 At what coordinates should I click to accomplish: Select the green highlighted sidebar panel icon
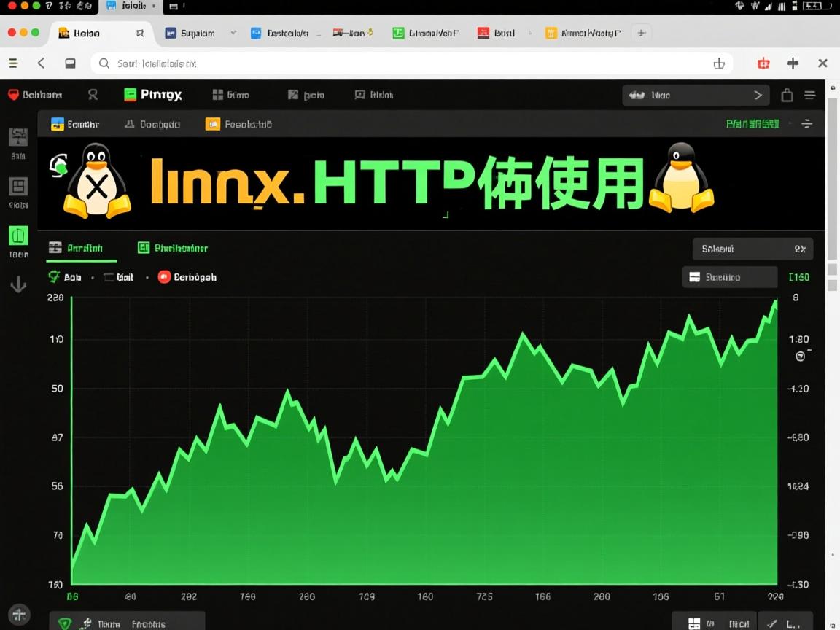click(x=18, y=236)
